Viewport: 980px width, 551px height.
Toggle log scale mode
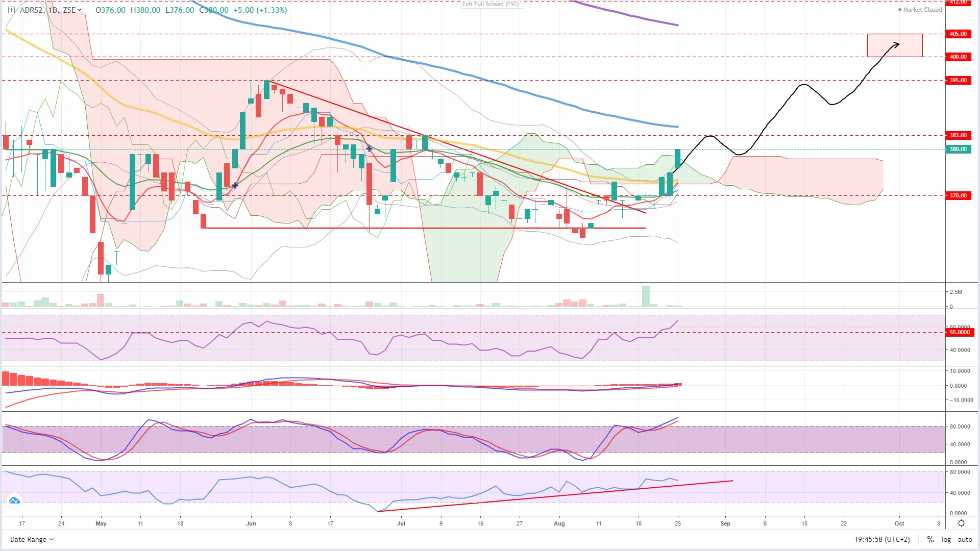pyautogui.click(x=946, y=539)
